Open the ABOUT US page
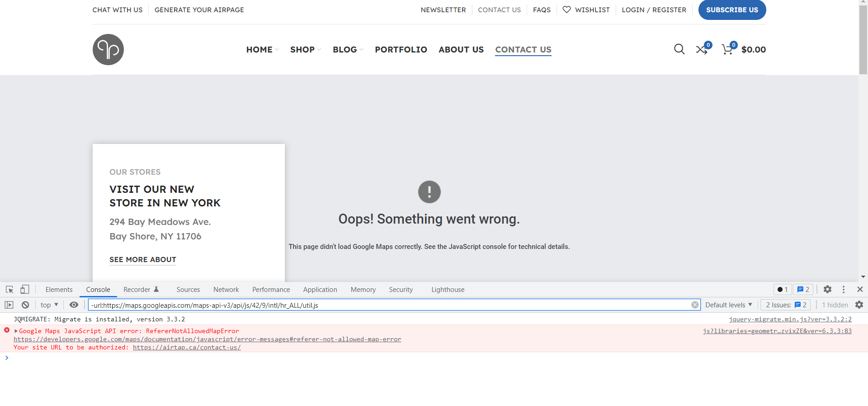868x406 pixels. (461, 49)
